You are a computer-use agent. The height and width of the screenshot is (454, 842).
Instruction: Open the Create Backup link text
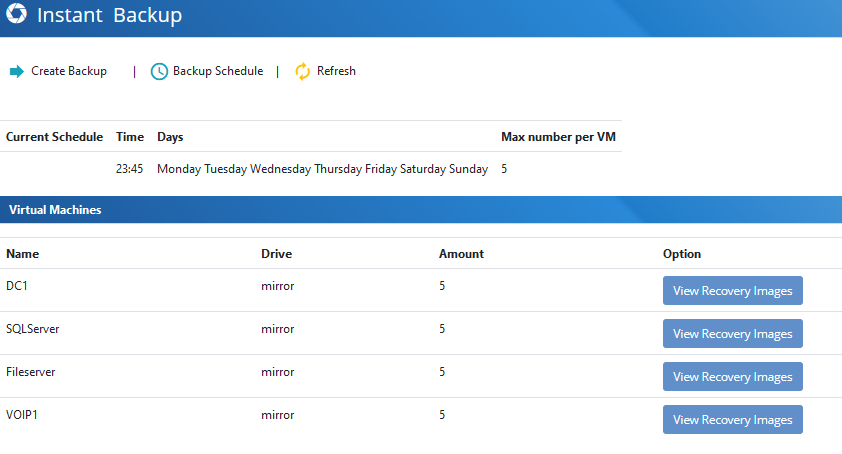(69, 71)
